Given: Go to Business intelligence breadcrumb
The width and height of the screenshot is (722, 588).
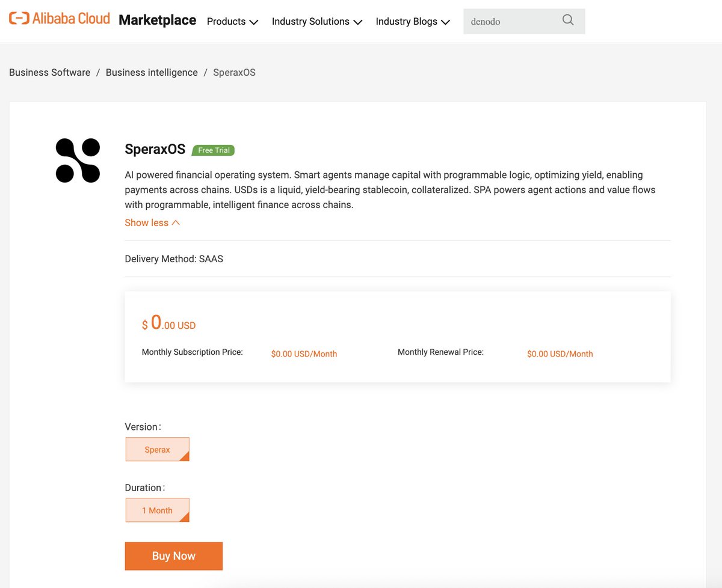Looking at the screenshot, I should click(152, 72).
